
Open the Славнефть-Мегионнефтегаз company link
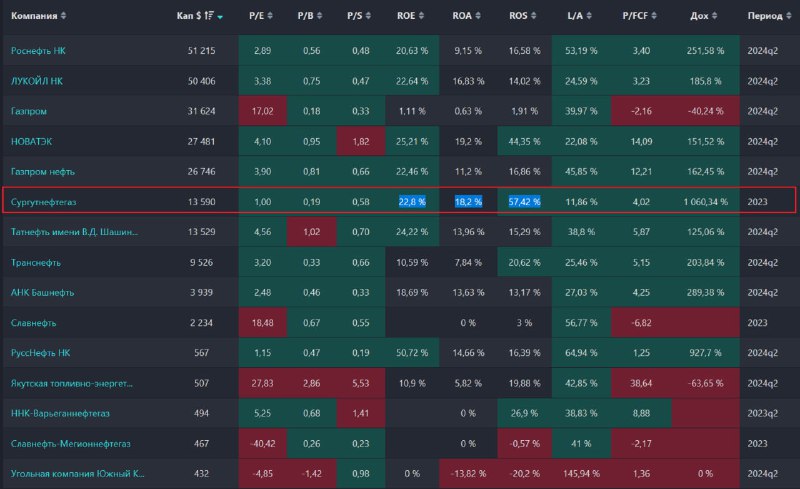tap(70, 444)
